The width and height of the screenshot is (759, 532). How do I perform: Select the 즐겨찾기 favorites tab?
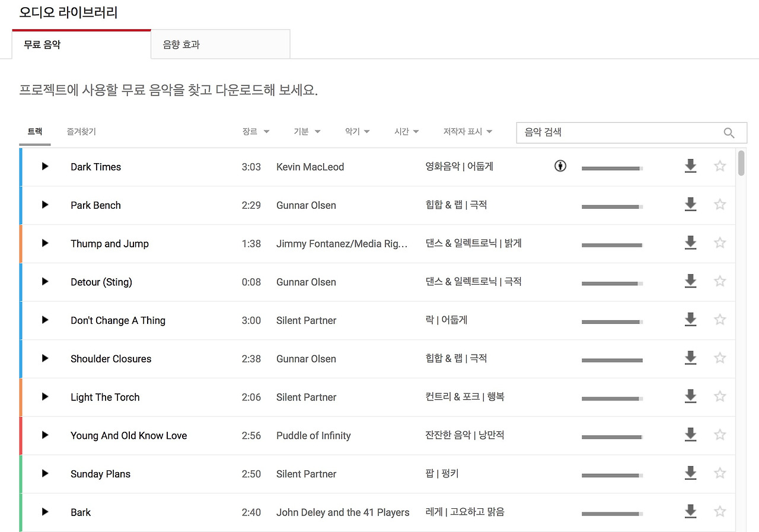coord(81,132)
